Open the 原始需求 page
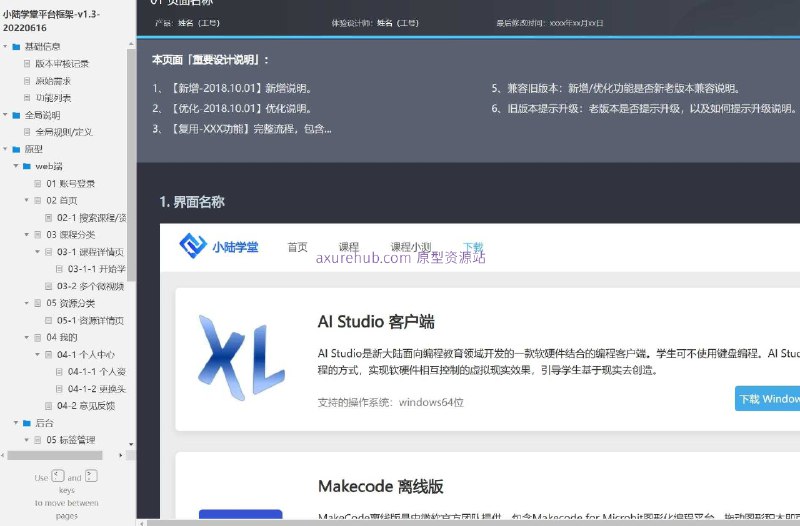The image size is (800, 526). pos(53,81)
